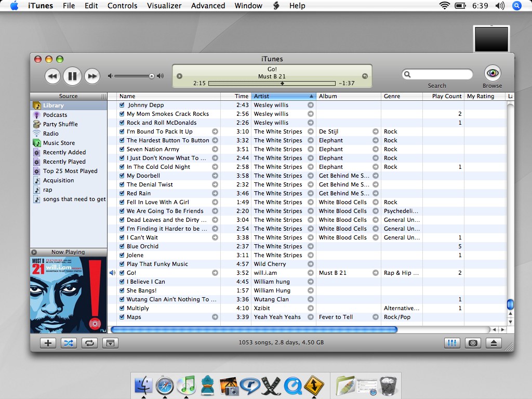The image size is (532, 399).
Task: Click the album arrow for Fever to Tell
Action: tap(376, 317)
